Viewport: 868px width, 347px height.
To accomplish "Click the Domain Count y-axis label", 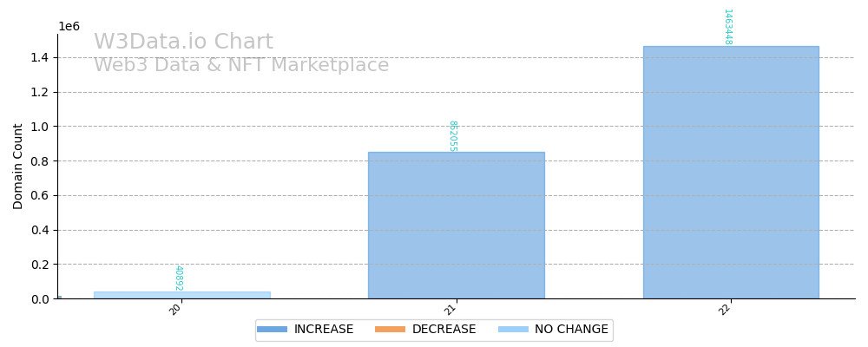I will click(x=18, y=166).
